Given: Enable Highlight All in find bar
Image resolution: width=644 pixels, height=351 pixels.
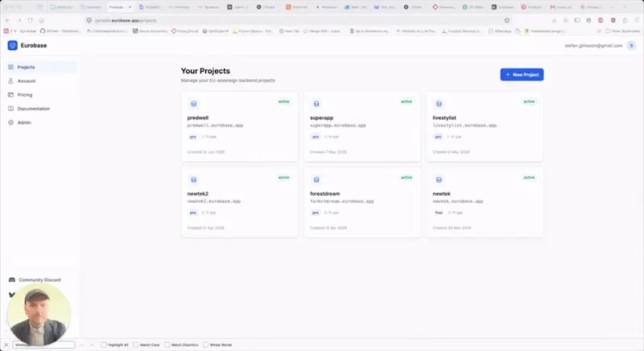Looking at the screenshot, I should tap(115, 345).
